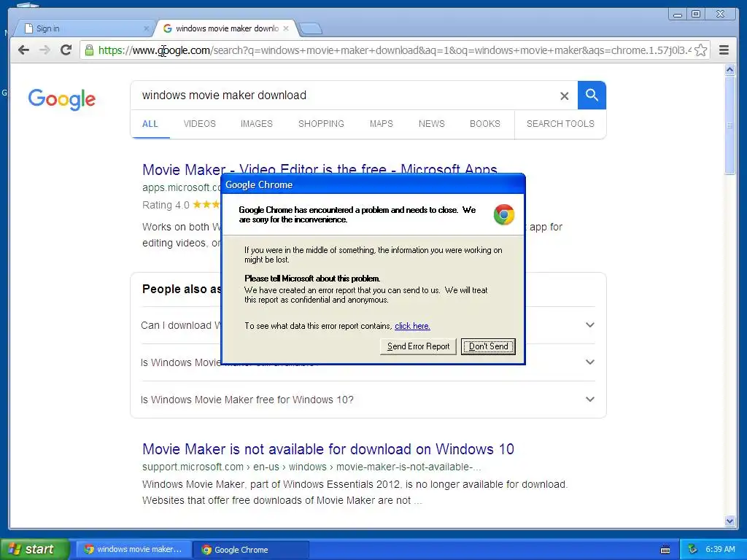Reload the page with the refresh icon
The height and width of the screenshot is (560, 747).
66,50
